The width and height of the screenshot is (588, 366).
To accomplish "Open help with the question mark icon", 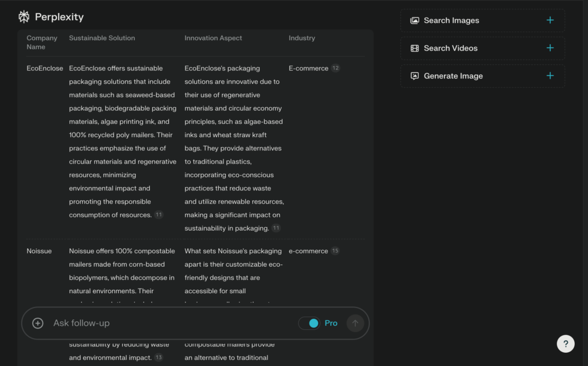I will point(566,344).
